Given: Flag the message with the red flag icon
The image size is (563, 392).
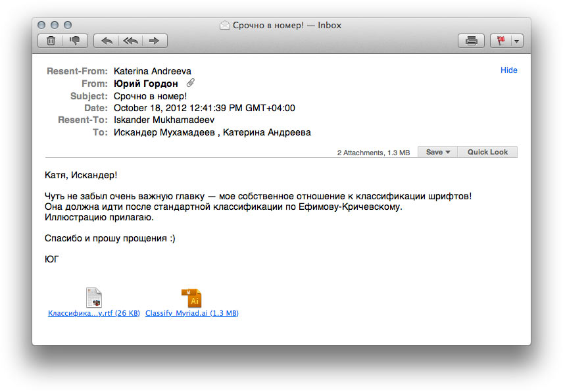Looking at the screenshot, I should (x=501, y=41).
